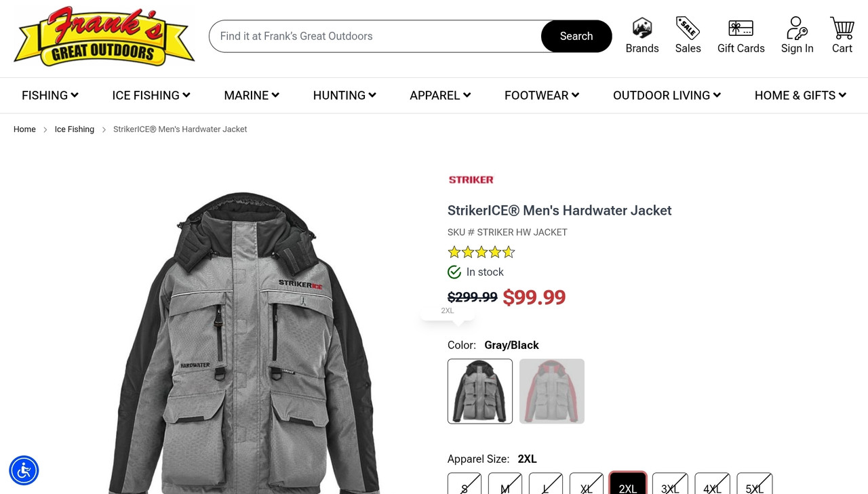The height and width of the screenshot is (494, 868).
Task: Go to Frank's Great Outdoors logo
Action: [104, 37]
